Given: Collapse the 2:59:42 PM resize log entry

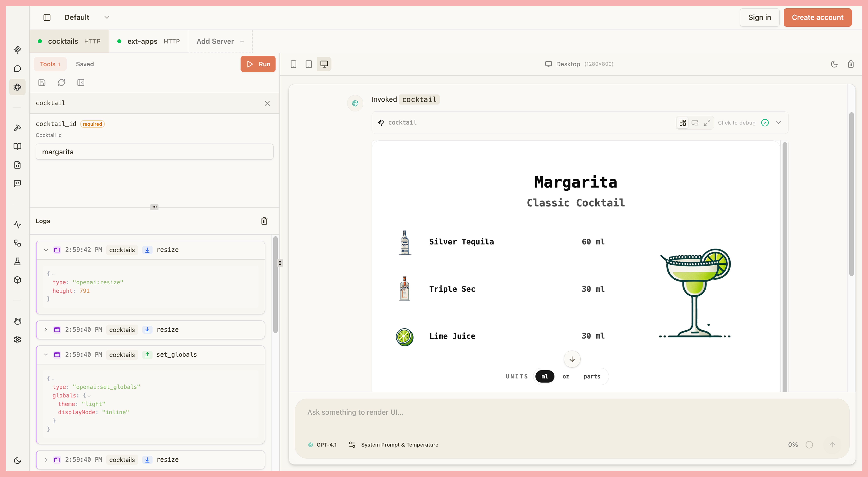Looking at the screenshot, I should pyautogui.click(x=46, y=250).
